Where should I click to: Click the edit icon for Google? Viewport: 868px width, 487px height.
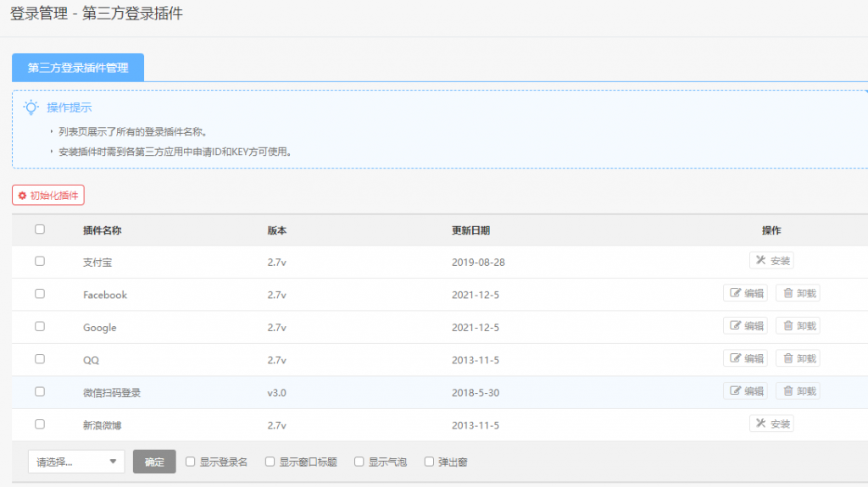[x=735, y=326]
